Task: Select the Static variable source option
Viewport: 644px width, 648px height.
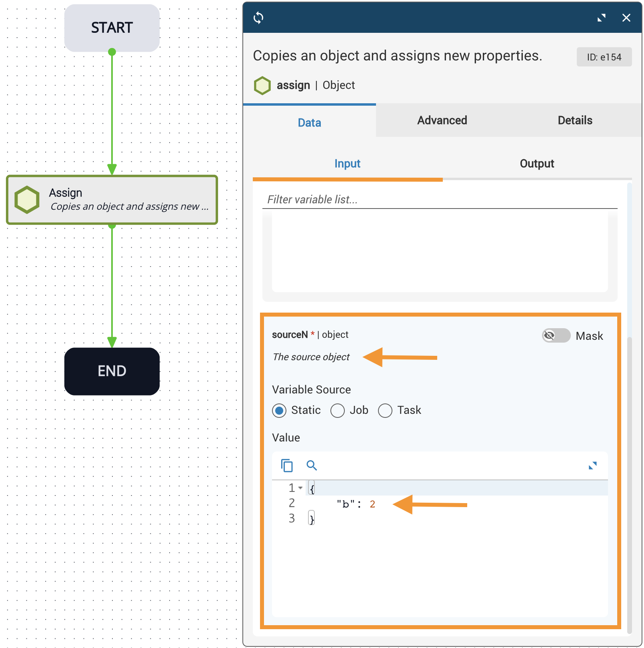Action: point(279,411)
